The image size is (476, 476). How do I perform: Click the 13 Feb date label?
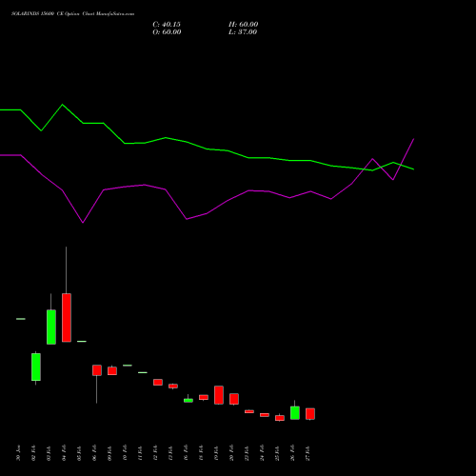[170, 453]
